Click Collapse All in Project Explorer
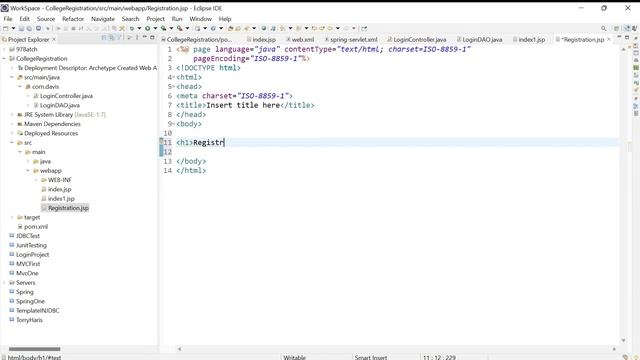This screenshot has width=640, height=360. click(104, 38)
